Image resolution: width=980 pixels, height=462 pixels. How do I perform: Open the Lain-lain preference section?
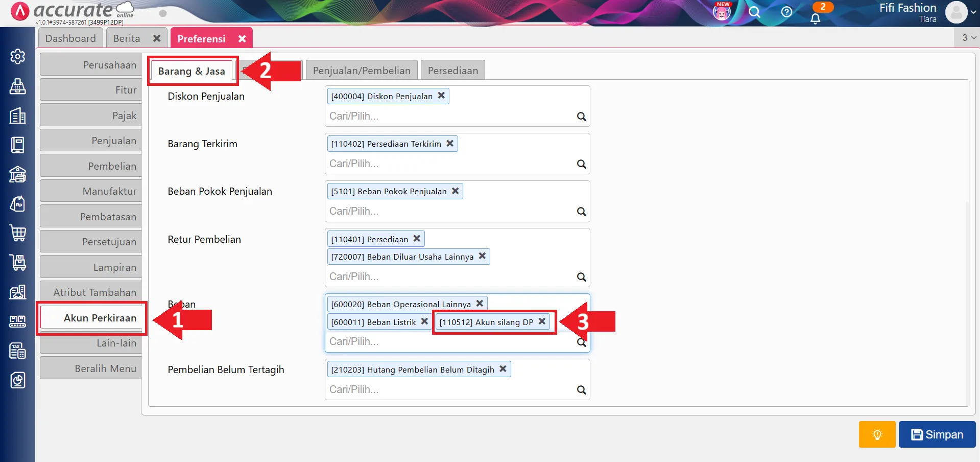[x=91, y=343]
